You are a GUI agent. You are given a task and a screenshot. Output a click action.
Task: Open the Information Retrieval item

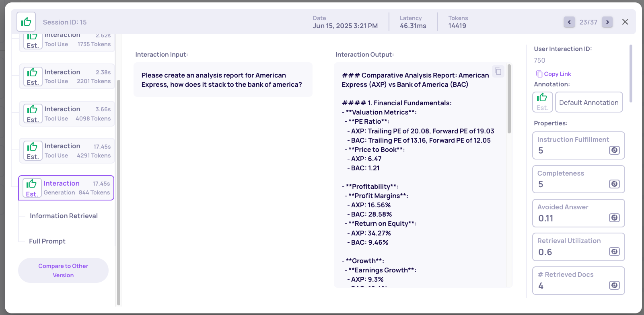click(64, 216)
